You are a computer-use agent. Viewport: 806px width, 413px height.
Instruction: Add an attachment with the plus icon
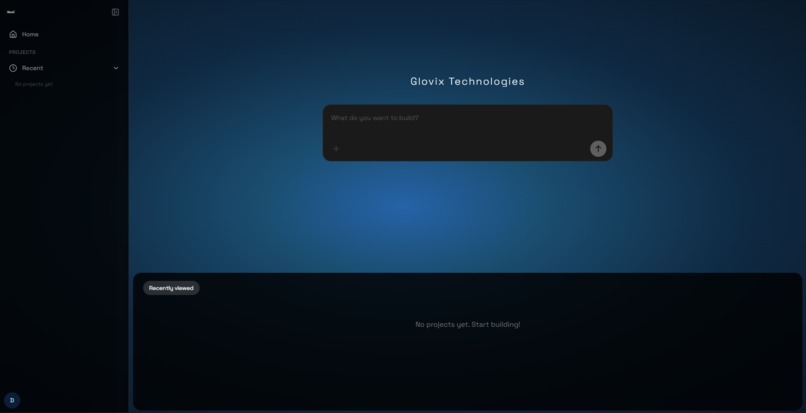tap(336, 149)
